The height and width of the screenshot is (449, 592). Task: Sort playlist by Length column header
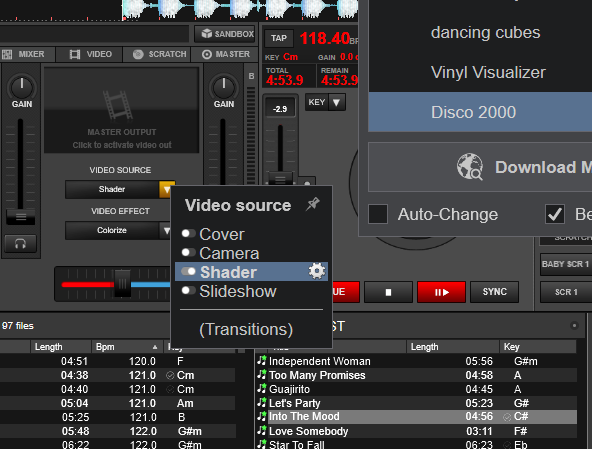[x=453, y=347]
